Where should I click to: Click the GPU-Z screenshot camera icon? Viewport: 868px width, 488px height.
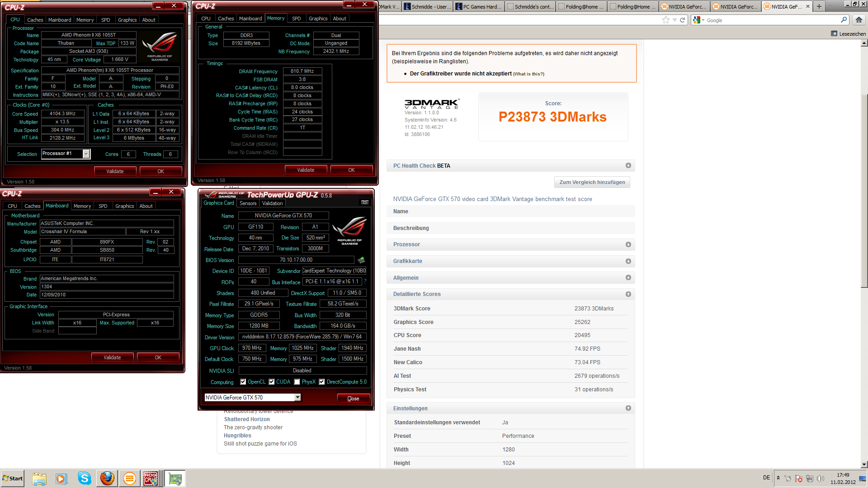[364, 202]
